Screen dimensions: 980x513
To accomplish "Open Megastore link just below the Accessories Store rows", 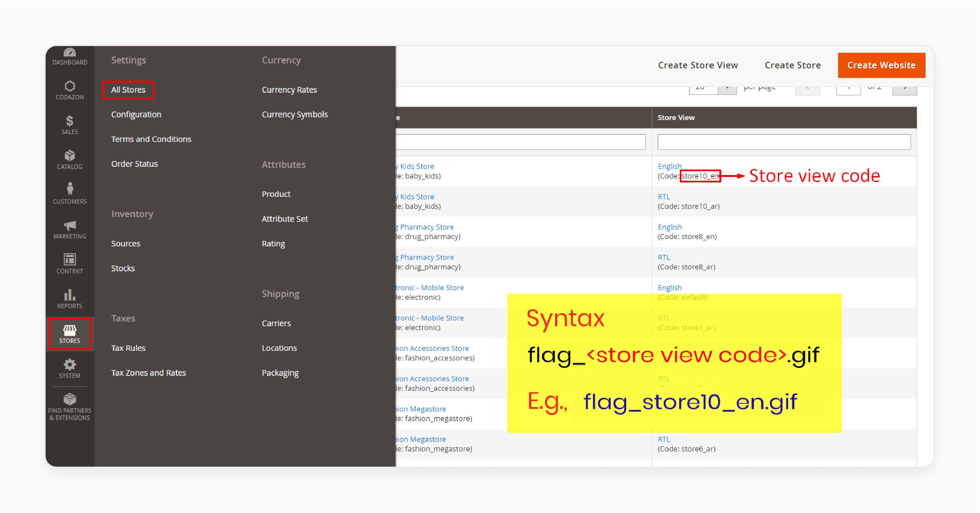I will (x=421, y=409).
